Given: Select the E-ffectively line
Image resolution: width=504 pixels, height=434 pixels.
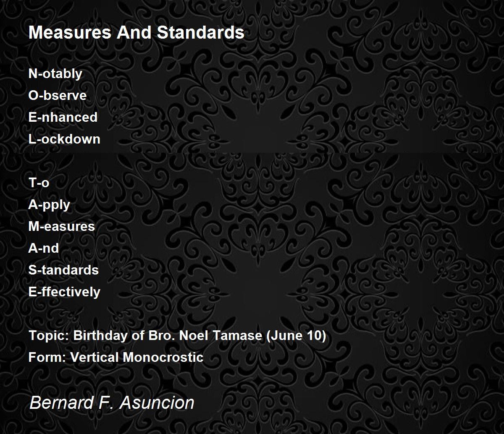Looking at the screenshot, I should pyautogui.click(x=64, y=292).
